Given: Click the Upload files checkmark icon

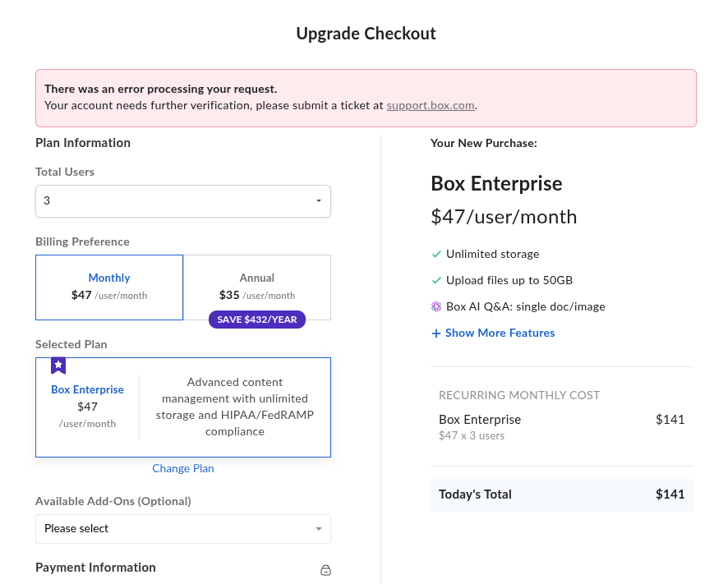Looking at the screenshot, I should tap(436, 280).
